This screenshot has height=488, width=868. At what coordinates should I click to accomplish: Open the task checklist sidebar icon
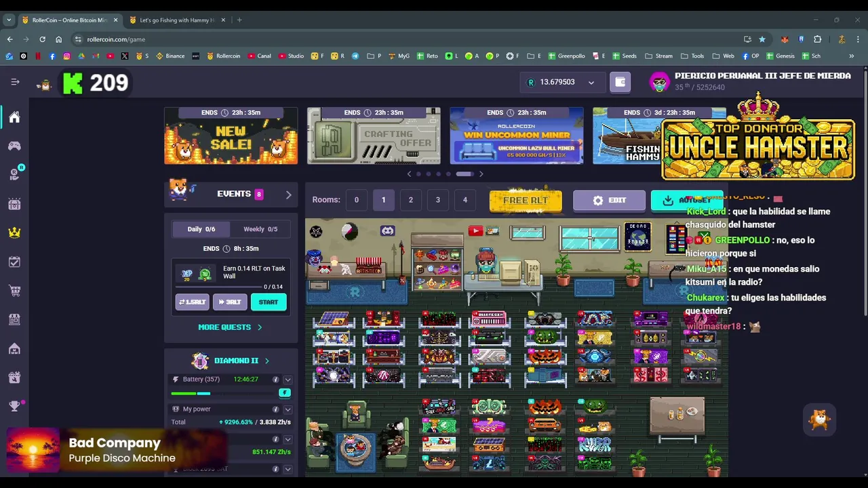(14, 262)
